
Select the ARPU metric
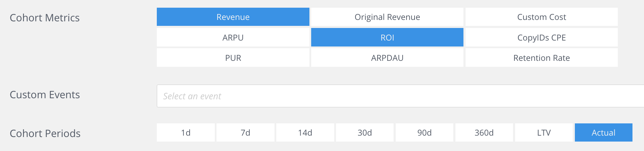(x=233, y=37)
